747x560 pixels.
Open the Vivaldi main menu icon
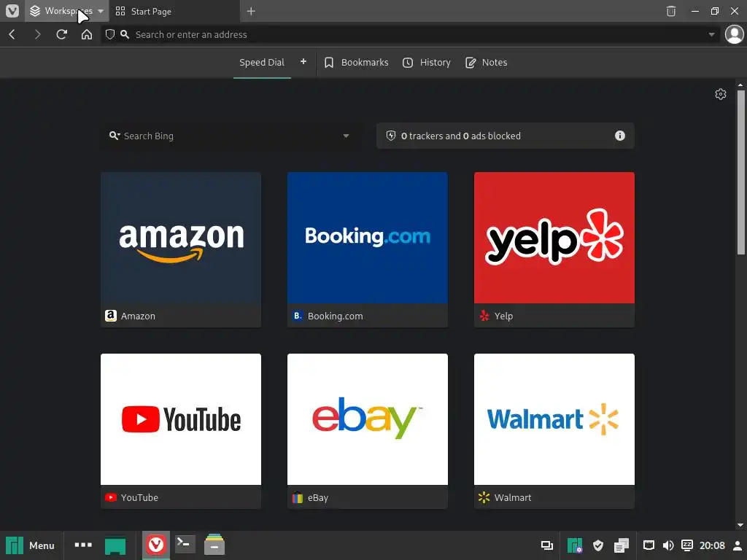click(x=12, y=10)
